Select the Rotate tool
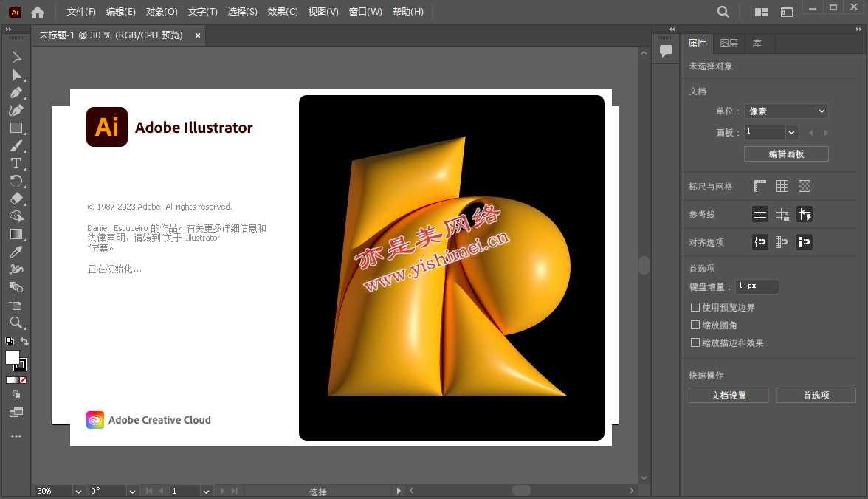Image resolution: width=868 pixels, height=499 pixels. (16, 181)
